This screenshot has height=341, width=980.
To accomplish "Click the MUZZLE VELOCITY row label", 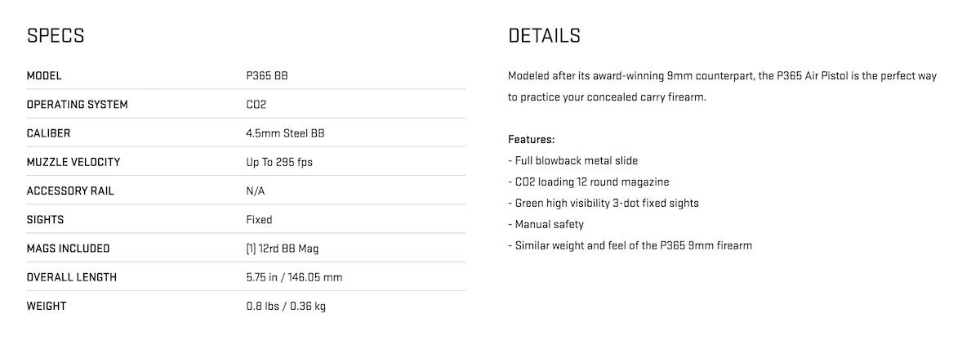I will click(x=73, y=162).
